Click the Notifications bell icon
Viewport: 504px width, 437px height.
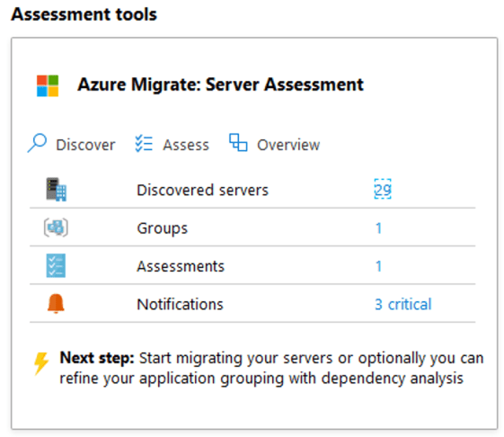56,303
